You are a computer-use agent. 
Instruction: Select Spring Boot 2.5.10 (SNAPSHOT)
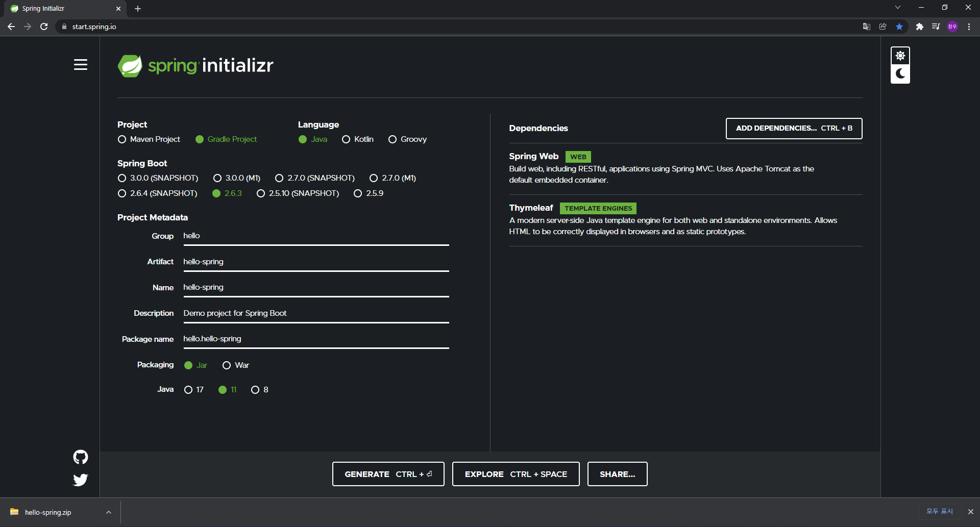point(298,193)
